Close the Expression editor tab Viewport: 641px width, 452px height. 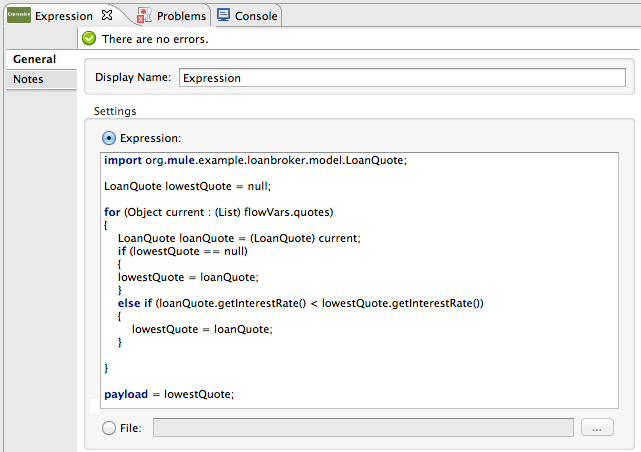pos(107,15)
